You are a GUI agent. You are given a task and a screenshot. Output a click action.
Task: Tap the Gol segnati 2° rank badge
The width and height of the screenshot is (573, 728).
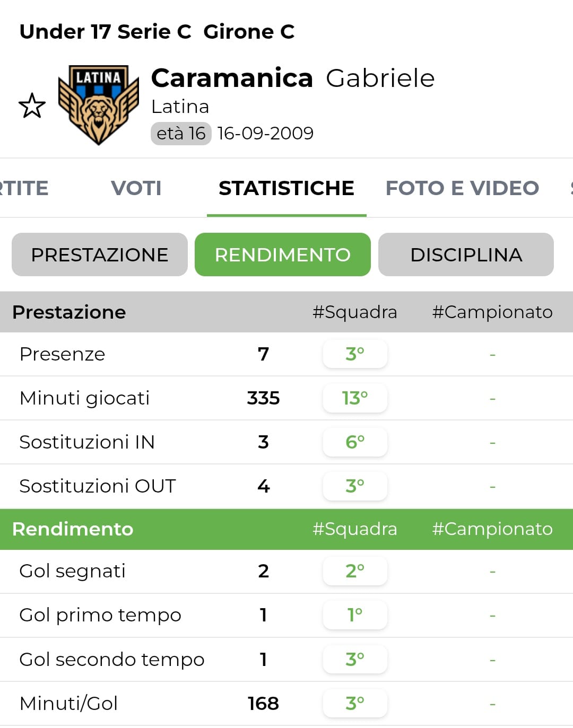click(x=355, y=571)
